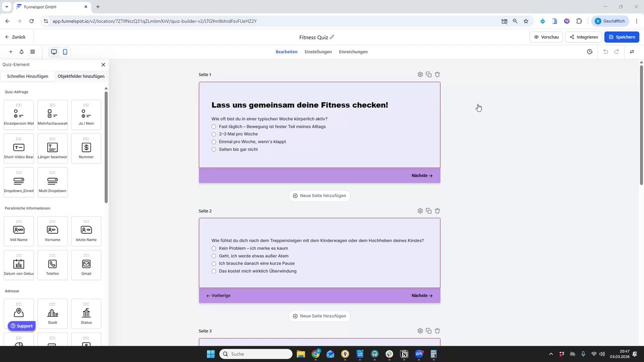This screenshot has height=362, width=644.
Task: Close the Quiz-Element panel
Action: point(103,64)
